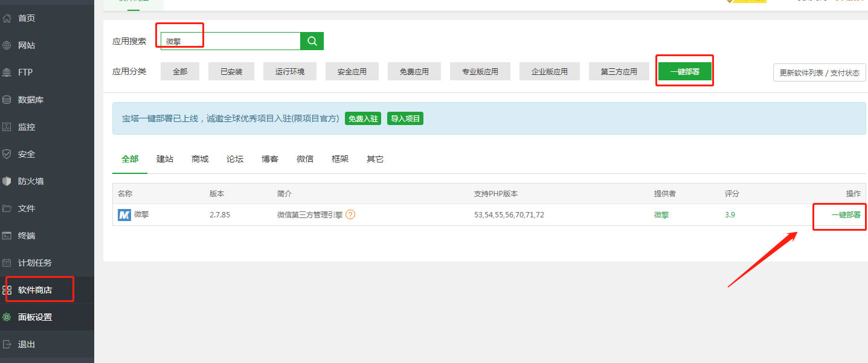The width and height of the screenshot is (868, 363).
Task: Click the 微擎 provider link
Action: pos(661,214)
